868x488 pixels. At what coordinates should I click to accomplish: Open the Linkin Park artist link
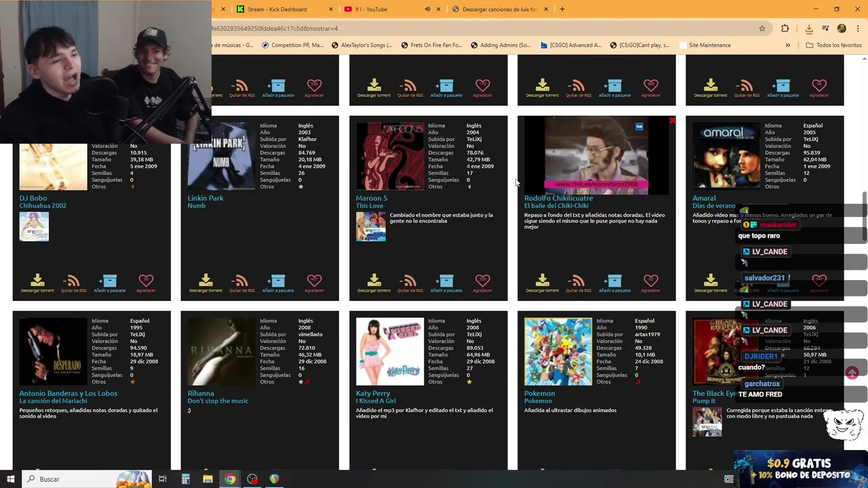(205, 198)
